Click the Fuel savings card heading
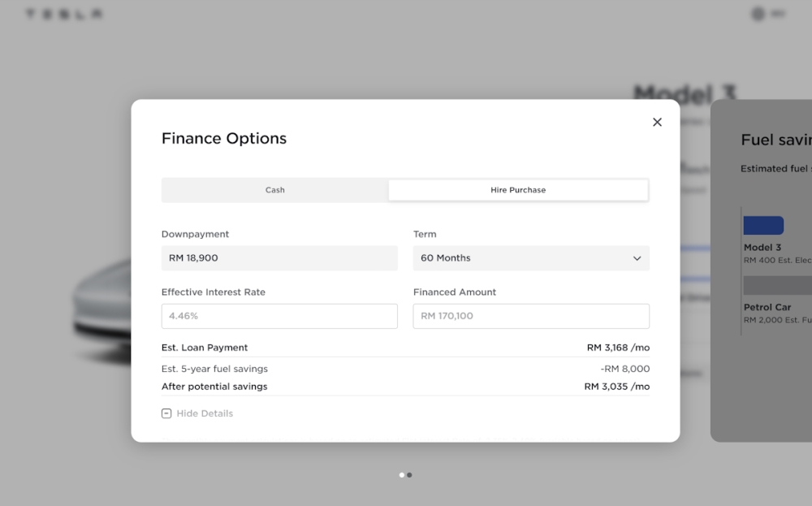This screenshot has width=812, height=506. click(775, 140)
